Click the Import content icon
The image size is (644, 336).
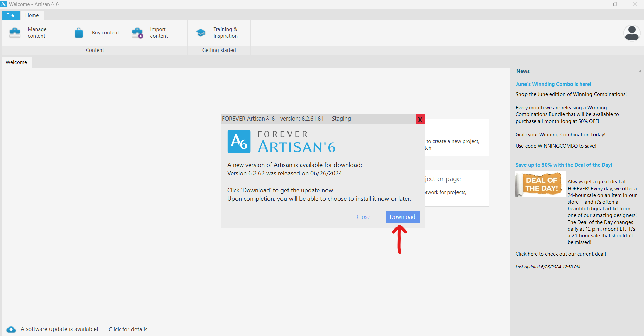138,33
